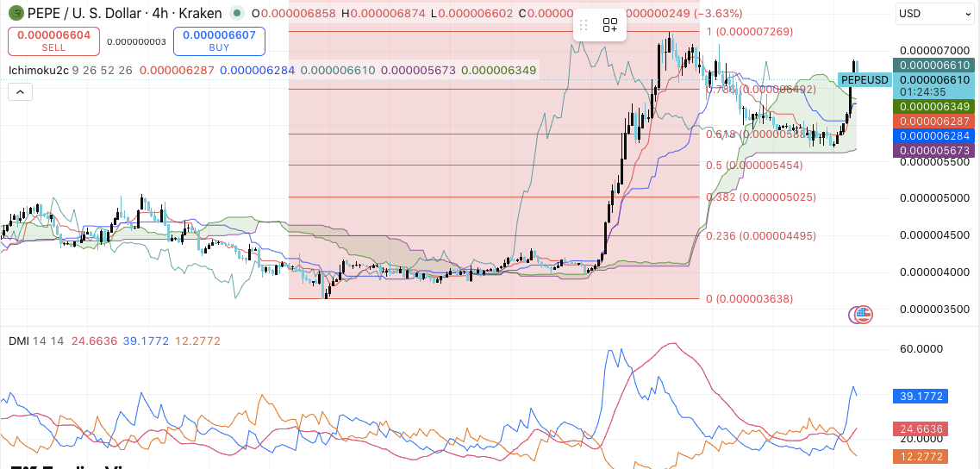Click teal 0.000006610 in Ichimoku legend
980x469 pixels.
pos(338,71)
